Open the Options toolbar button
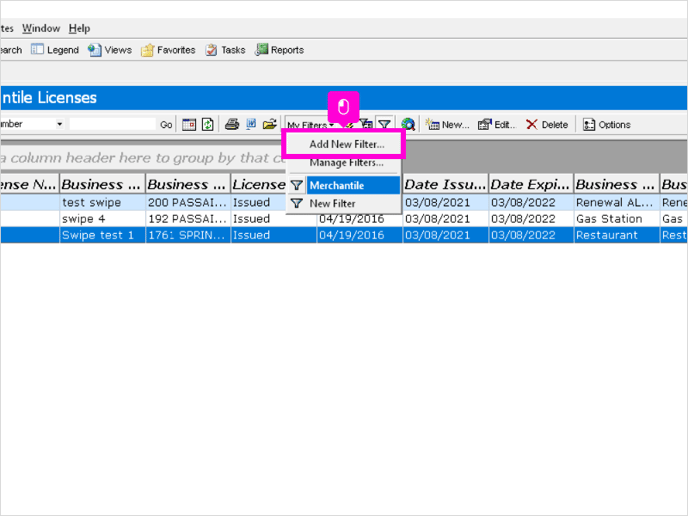688x516 pixels. pyautogui.click(x=606, y=125)
